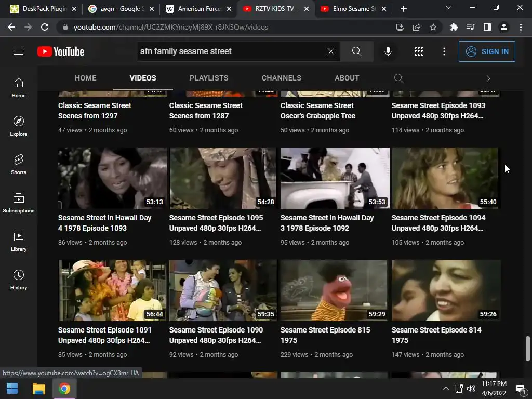The image size is (532, 399).
Task: Click the SIGN IN button
Action: 487,51
